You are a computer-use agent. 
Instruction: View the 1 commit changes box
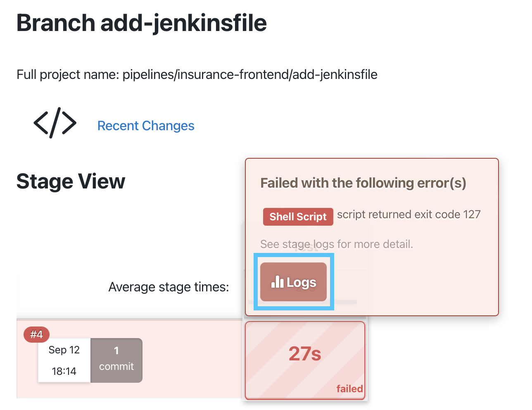click(116, 360)
